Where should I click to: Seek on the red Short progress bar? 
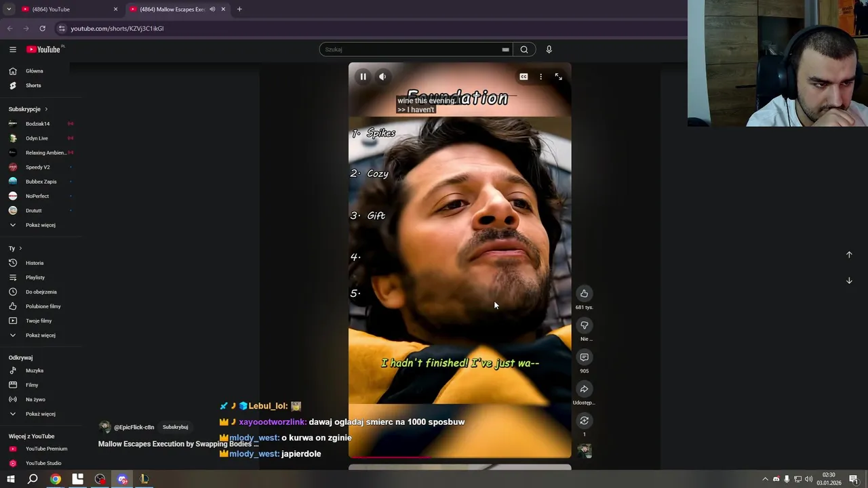[x=460, y=457]
